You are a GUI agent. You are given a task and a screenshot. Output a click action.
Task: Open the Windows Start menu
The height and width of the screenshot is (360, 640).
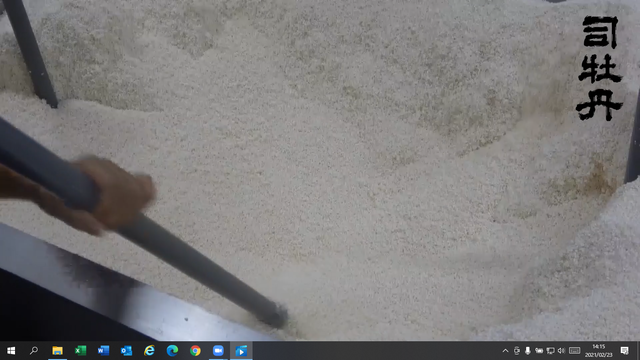[11, 351]
